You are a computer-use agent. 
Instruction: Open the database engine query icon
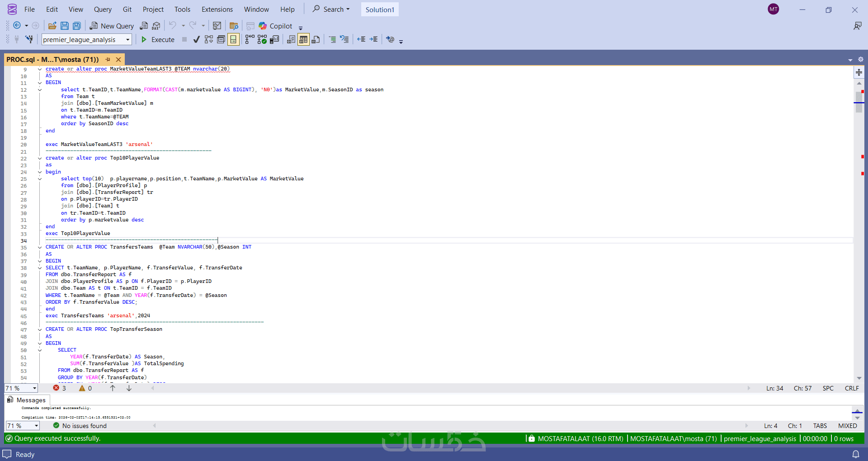point(144,26)
